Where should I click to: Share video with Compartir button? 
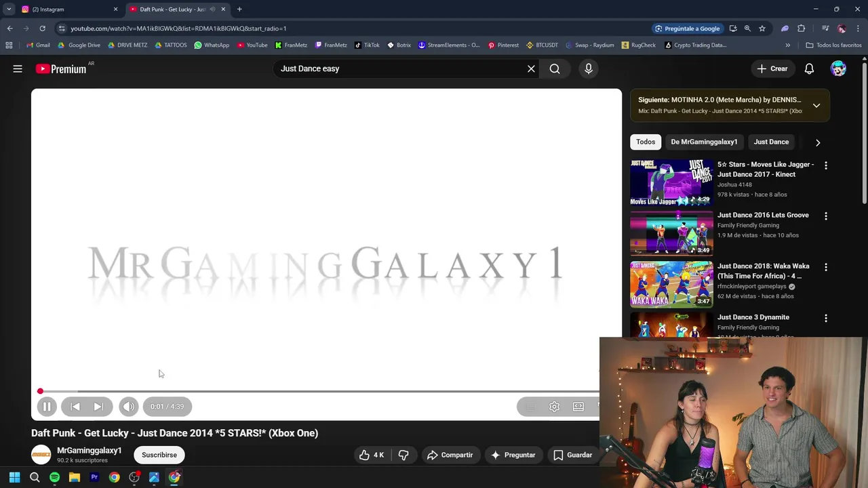tap(450, 455)
